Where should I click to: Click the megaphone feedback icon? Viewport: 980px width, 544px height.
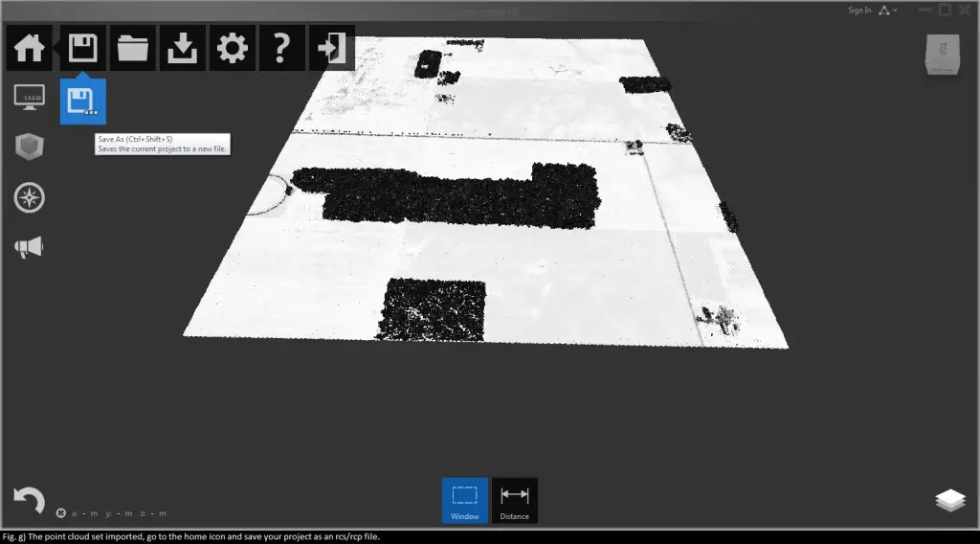coord(30,248)
